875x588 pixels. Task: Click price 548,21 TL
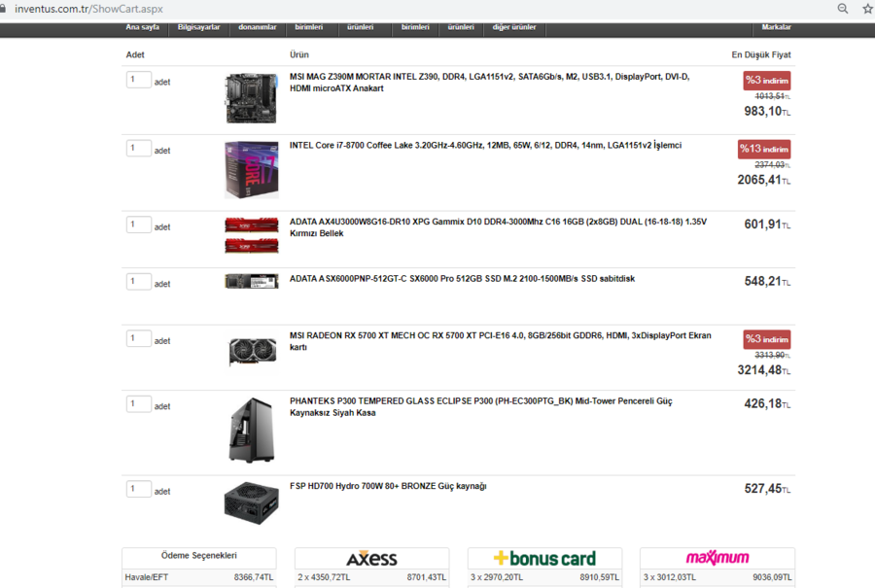coord(767,281)
